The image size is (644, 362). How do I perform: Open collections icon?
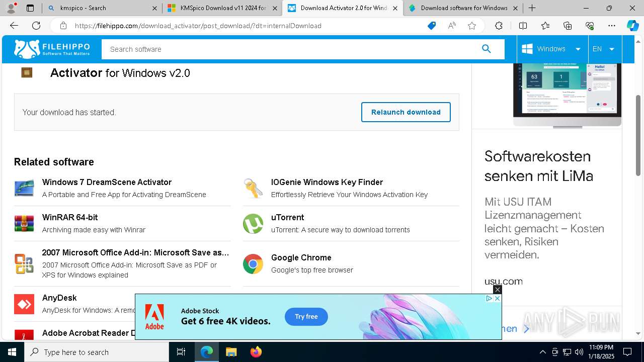click(x=568, y=26)
